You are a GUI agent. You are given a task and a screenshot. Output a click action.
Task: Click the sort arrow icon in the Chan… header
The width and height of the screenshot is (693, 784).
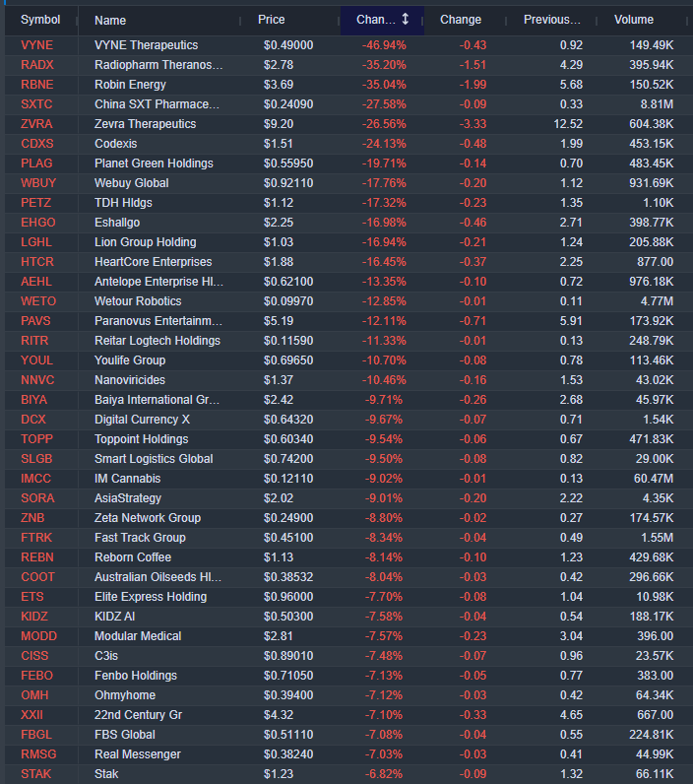tap(406, 20)
